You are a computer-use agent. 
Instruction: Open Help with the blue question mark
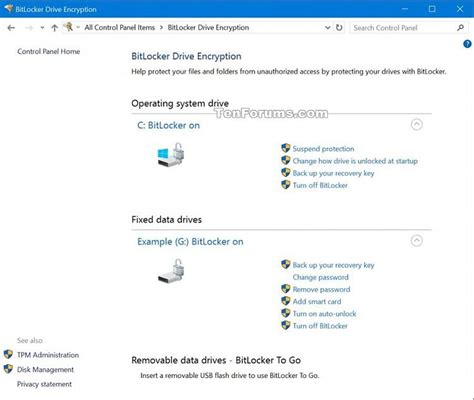click(x=467, y=44)
